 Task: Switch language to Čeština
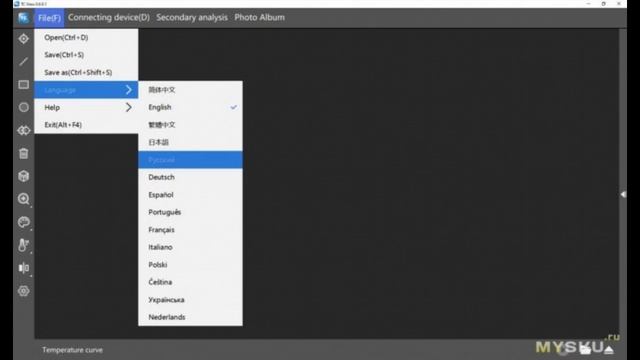tap(190, 282)
